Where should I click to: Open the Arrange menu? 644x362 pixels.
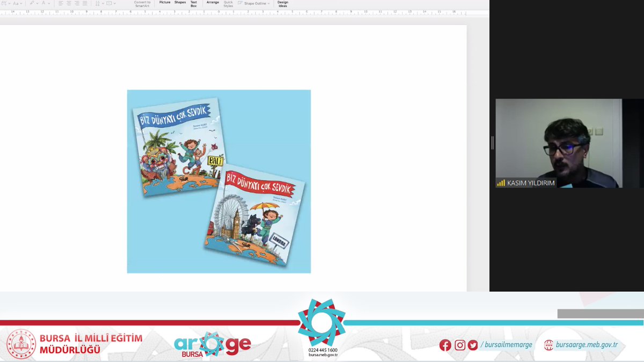coord(213,3)
